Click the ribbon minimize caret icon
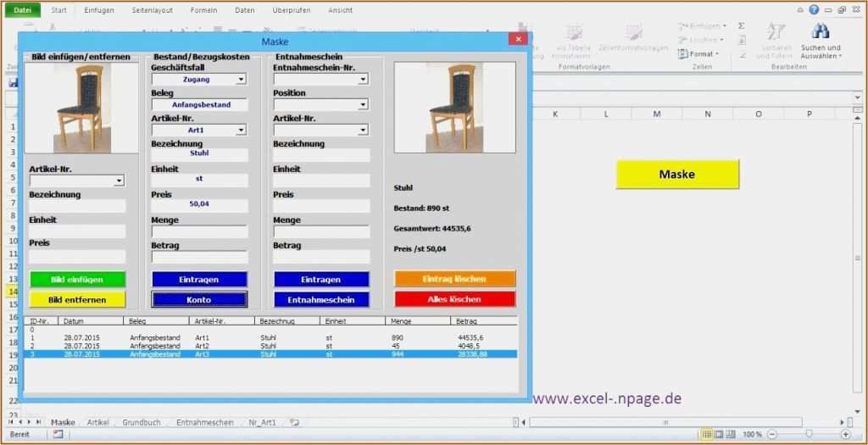The image size is (868, 445). (x=800, y=10)
